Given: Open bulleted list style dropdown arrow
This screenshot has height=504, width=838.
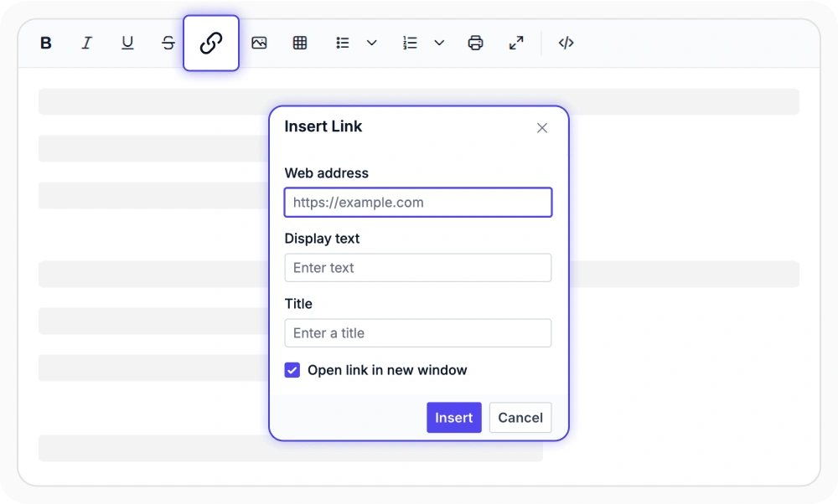Looking at the screenshot, I should coord(372,43).
